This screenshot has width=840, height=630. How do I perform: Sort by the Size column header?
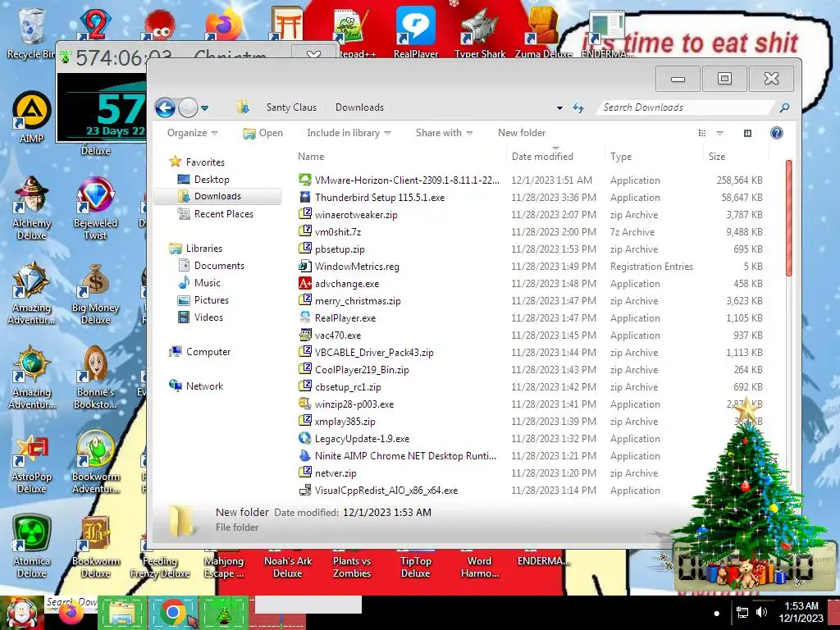click(735, 157)
